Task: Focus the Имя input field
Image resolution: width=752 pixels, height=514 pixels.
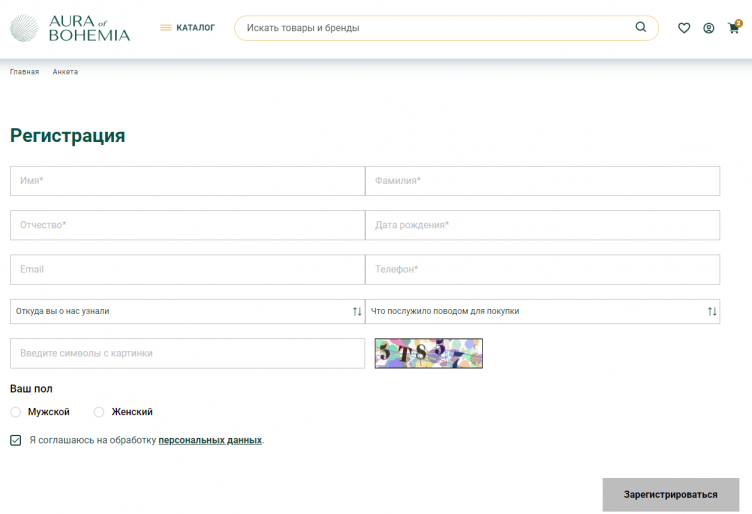Action: pos(187,181)
